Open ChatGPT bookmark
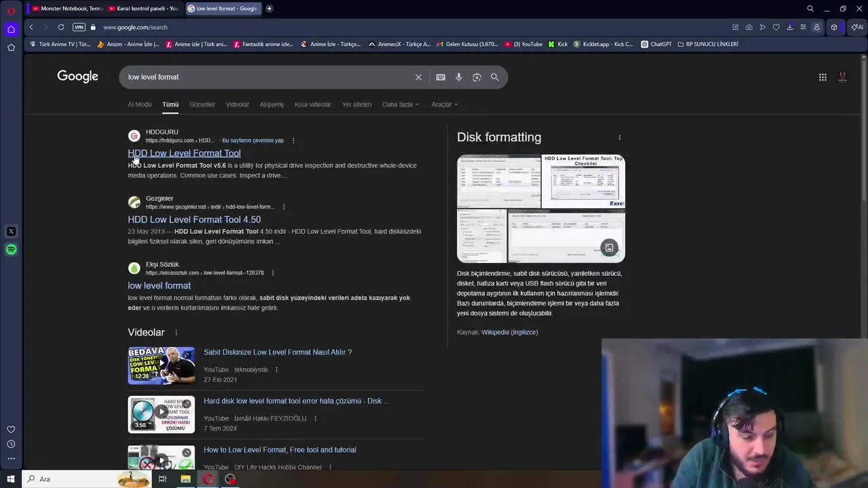 click(x=656, y=44)
